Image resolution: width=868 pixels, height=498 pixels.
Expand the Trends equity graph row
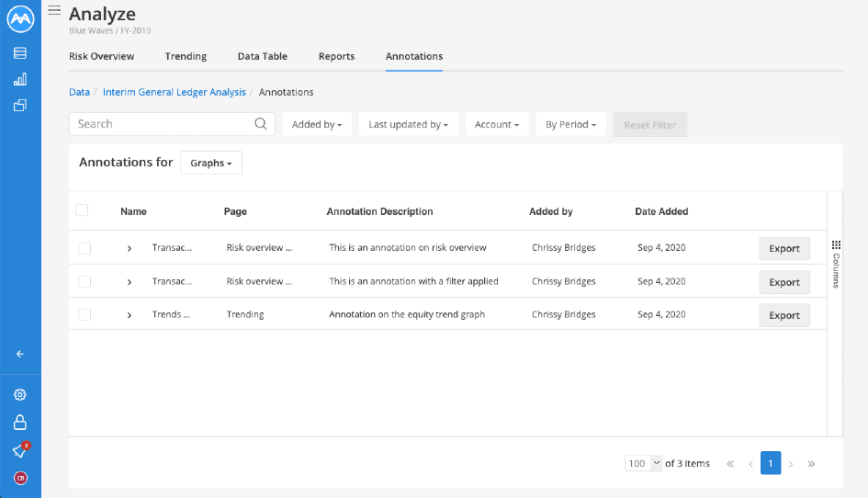[130, 314]
